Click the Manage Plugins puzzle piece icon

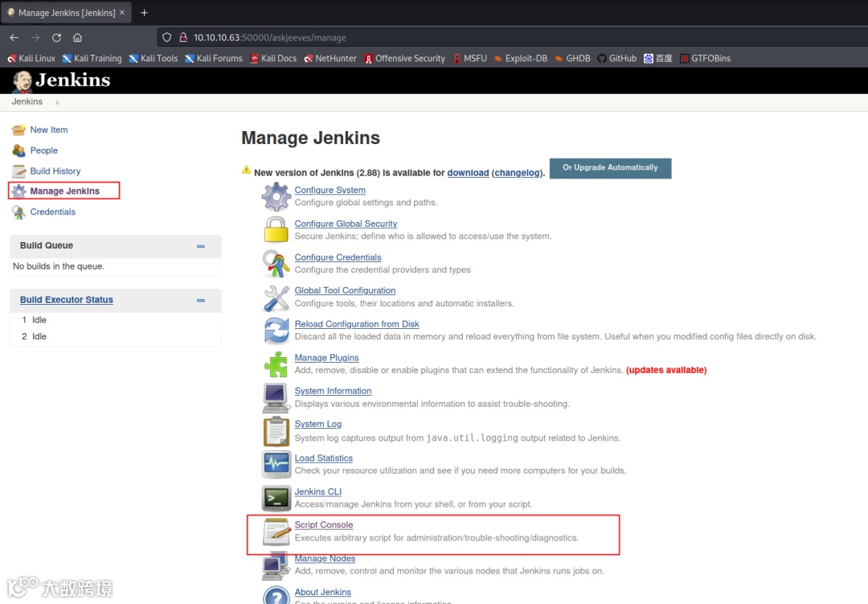[276, 364]
